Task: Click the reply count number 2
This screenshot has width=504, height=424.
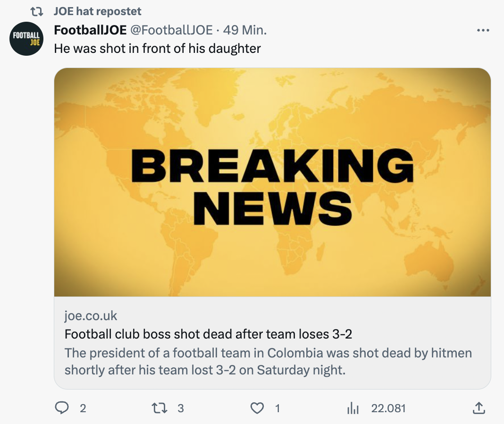Action: (83, 408)
